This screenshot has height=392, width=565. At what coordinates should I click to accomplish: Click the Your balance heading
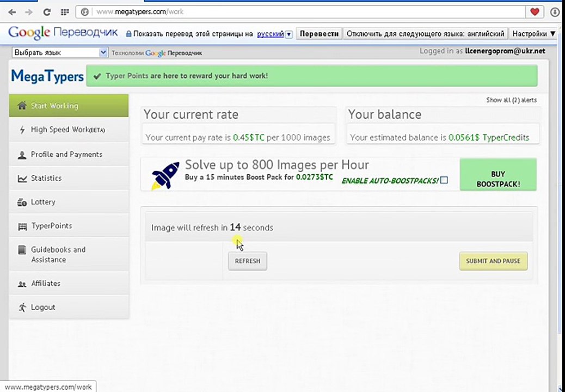[384, 114]
